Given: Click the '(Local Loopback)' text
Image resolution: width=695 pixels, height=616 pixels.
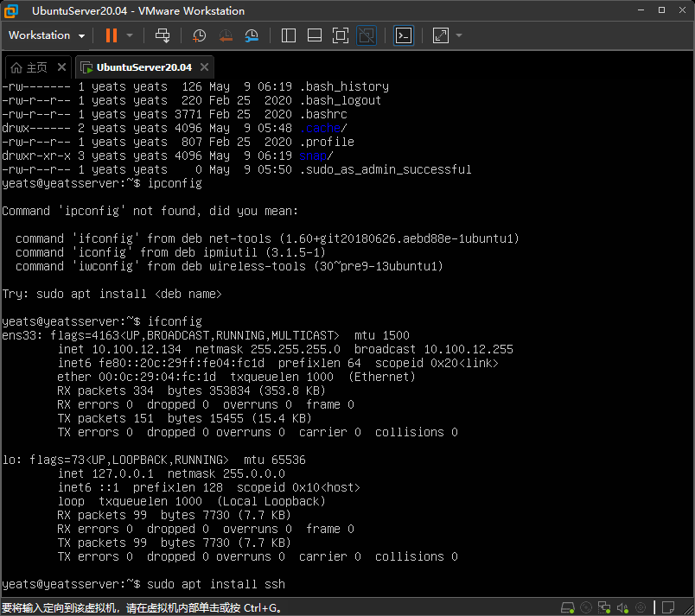Looking at the screenshot, I should point(271,501).
